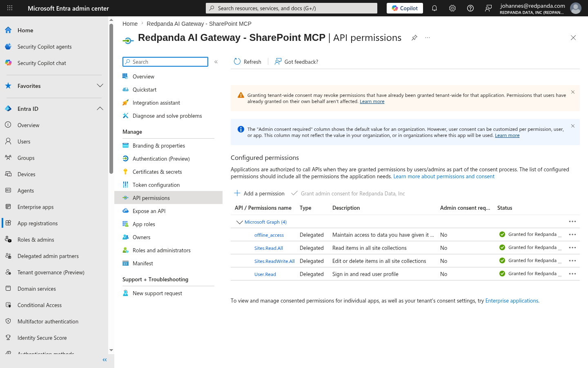
Task: Collapse the resource menu with double chevron
Action: (x=216, y=62)
